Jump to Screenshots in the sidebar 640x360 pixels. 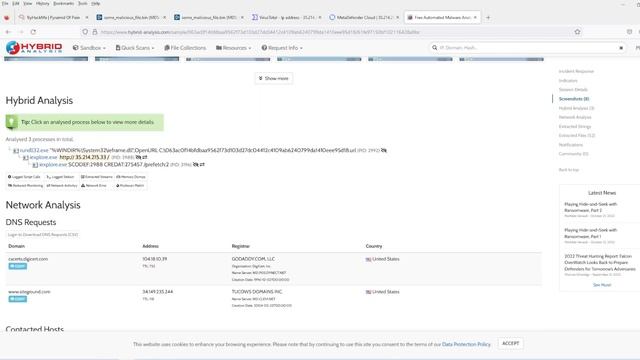click(x=573, y=99)
